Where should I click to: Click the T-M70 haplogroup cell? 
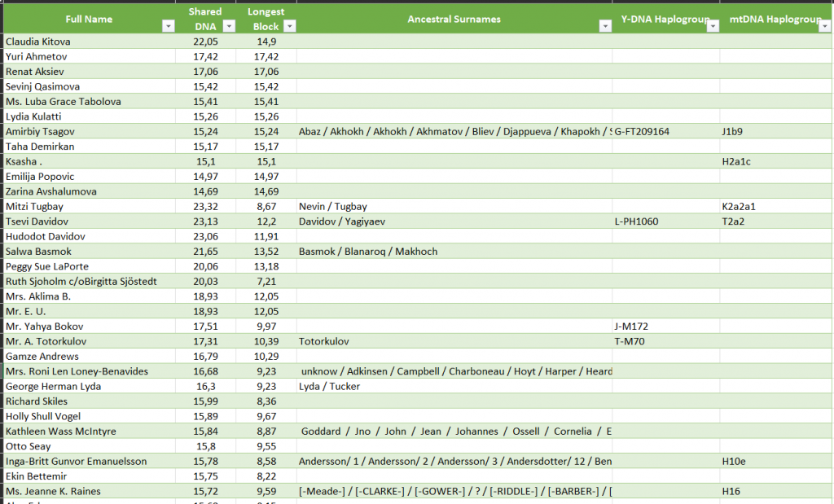[665, 342]
